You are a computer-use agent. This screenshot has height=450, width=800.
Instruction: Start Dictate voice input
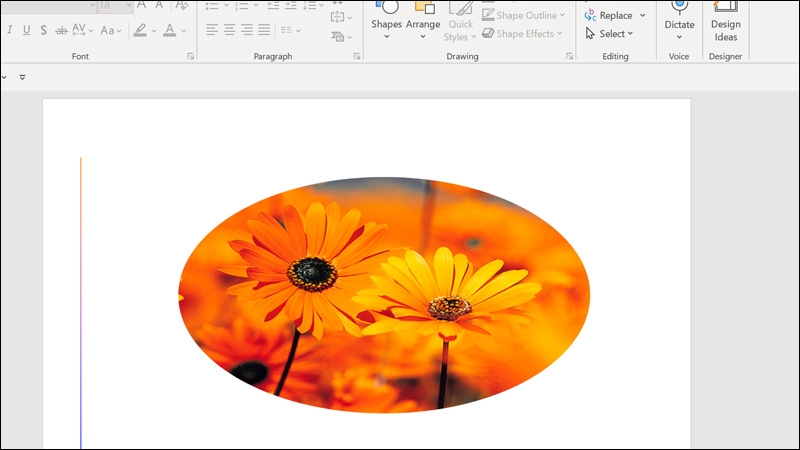click(x=679, y=20)
